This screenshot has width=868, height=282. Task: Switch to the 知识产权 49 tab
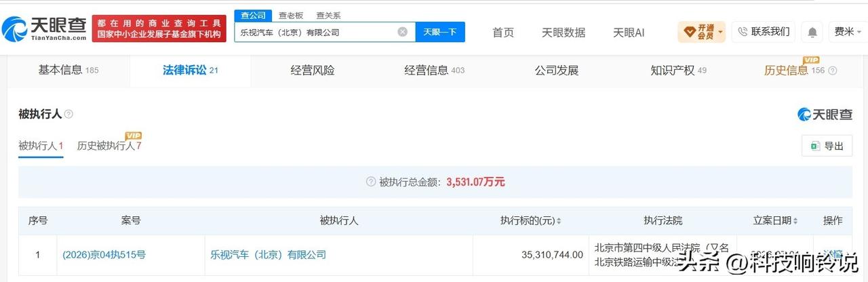pos(679,70)
